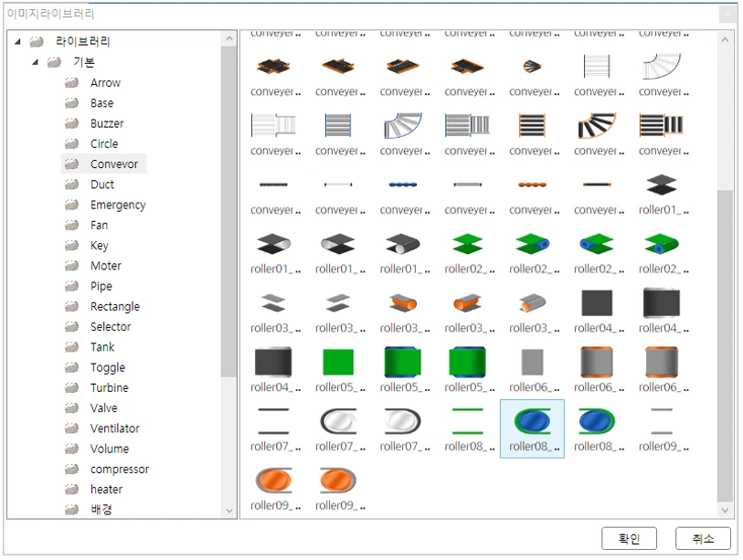
Task: Open the Pipe folder
Action: pyautogui.click(x=101, y=286)
